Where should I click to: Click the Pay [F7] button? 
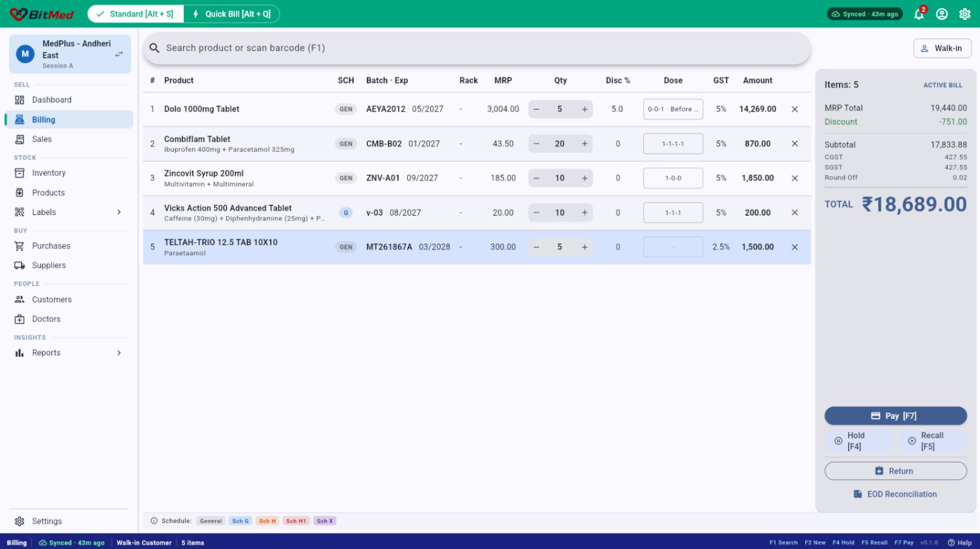[895, 416]
